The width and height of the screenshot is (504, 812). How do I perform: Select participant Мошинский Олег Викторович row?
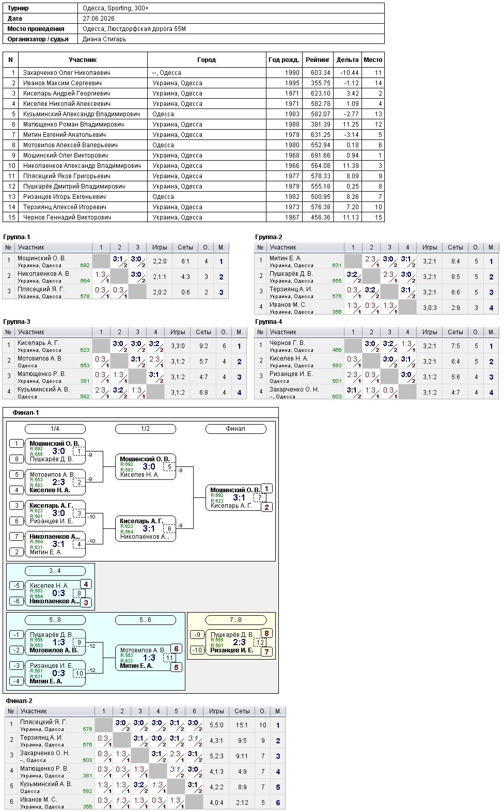pos(194,155)
